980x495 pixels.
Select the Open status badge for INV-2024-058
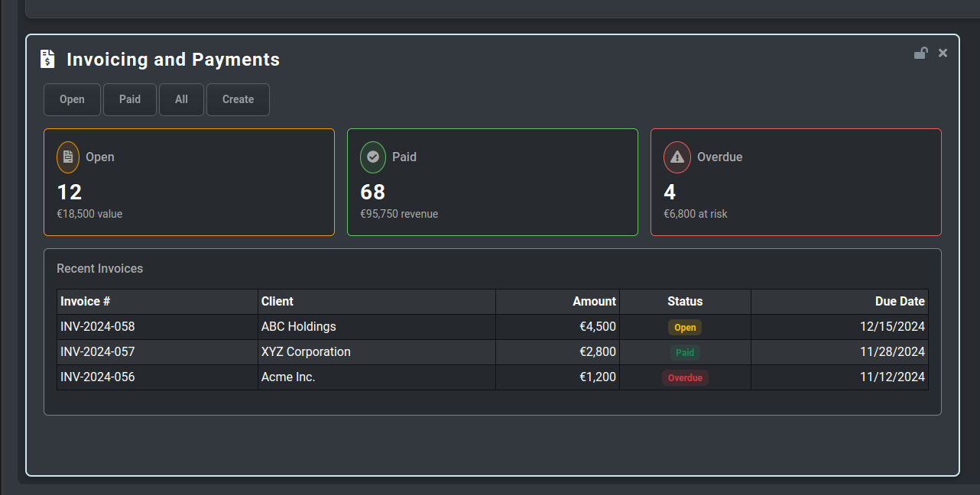(x=685, y=327)
